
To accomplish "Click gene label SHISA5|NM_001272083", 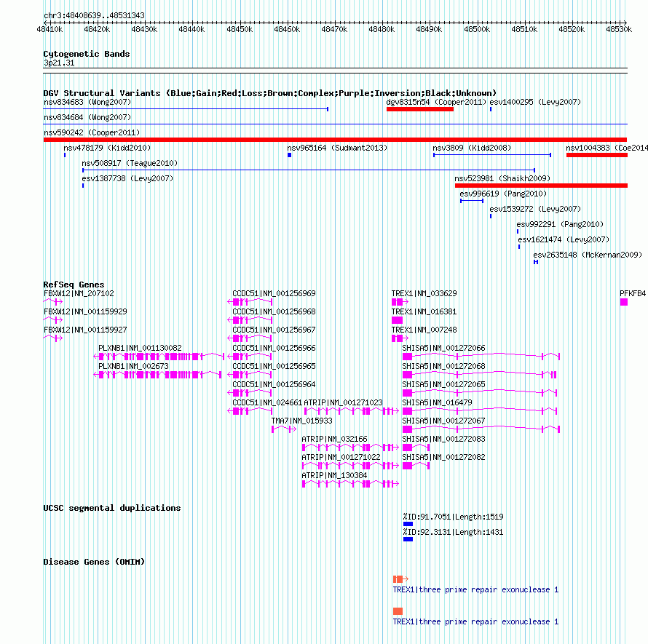I will pyautogui.click(x=443, y=439).
